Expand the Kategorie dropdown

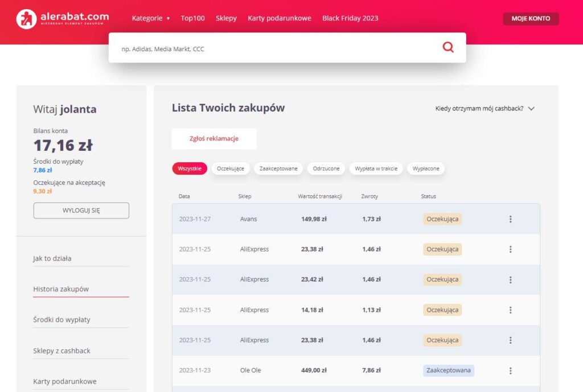pos(150,18)
